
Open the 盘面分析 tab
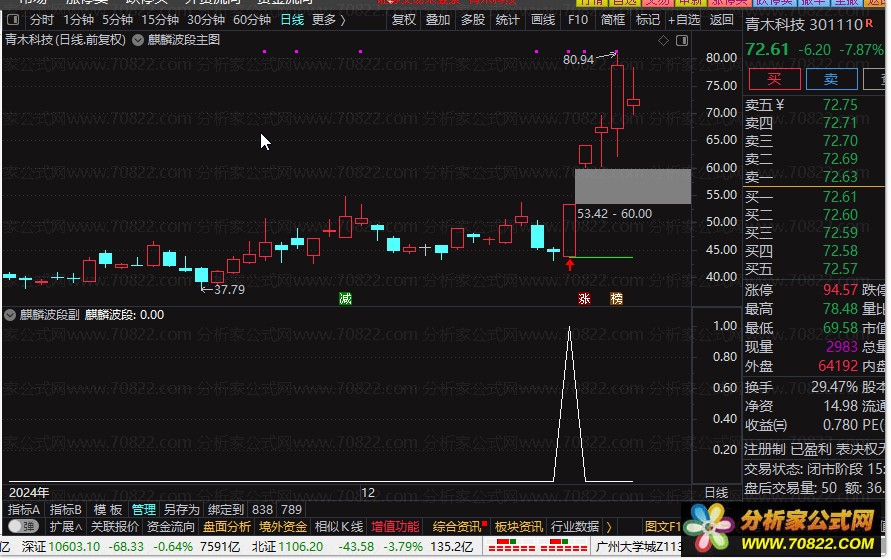click(227, 527)
